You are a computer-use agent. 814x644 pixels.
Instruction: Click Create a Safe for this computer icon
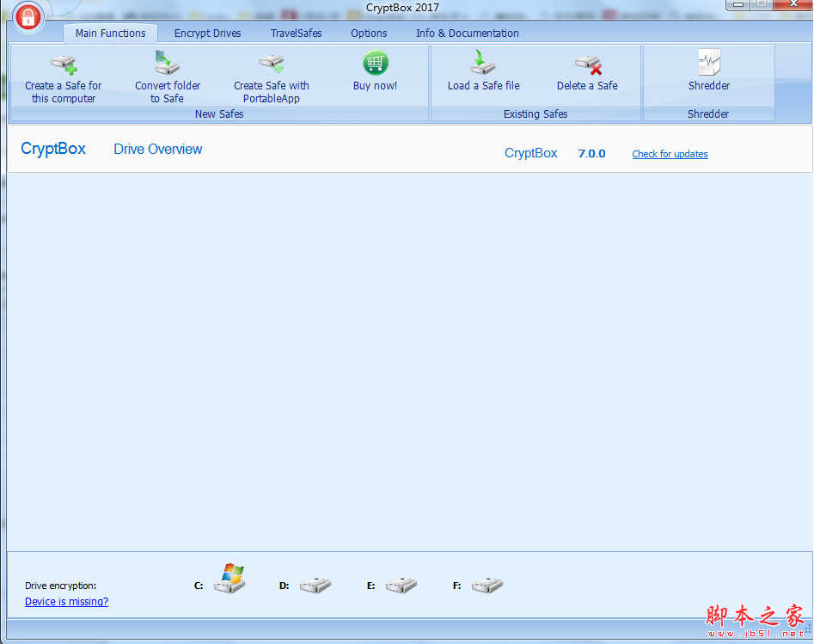tap(63, 64)
